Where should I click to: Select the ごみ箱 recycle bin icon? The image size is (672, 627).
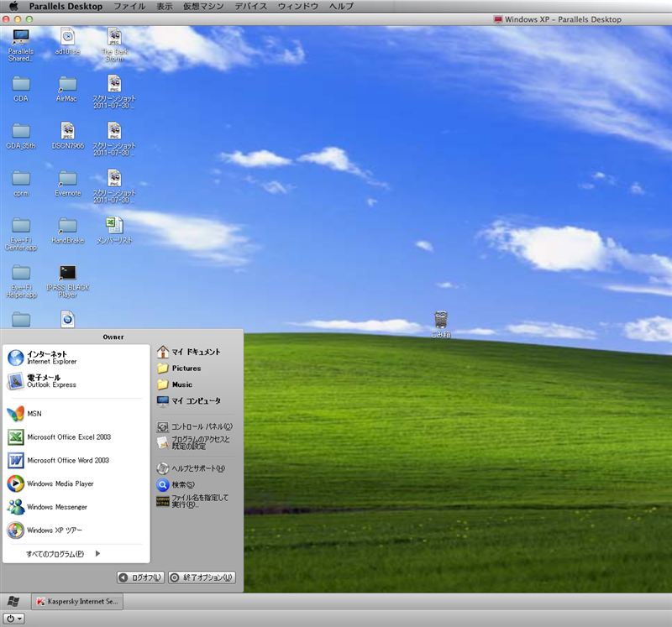click(441, 324)
